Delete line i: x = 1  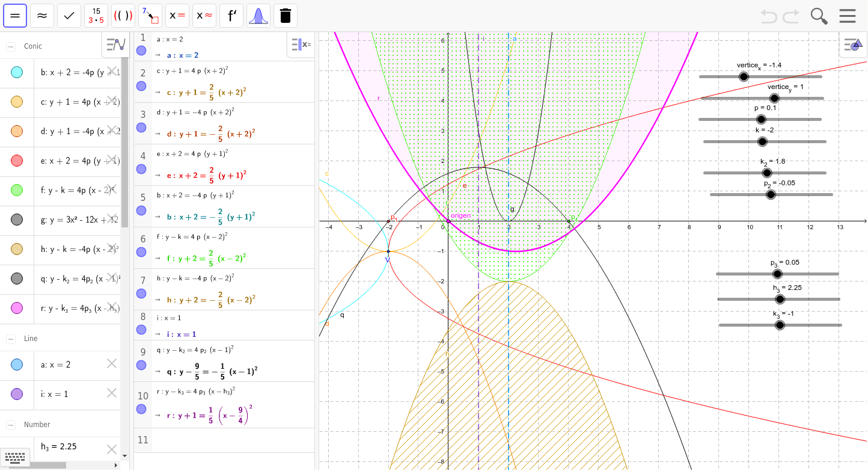tap(112, 393)
